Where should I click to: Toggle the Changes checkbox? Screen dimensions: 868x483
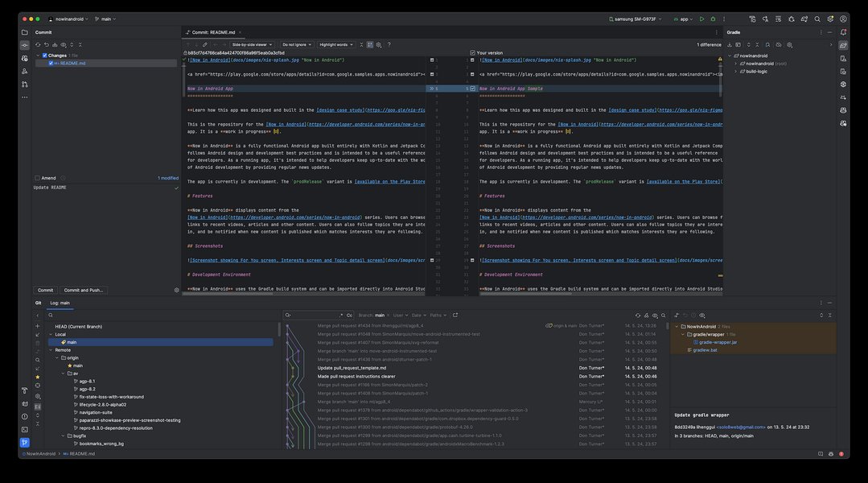pos(45,56)
